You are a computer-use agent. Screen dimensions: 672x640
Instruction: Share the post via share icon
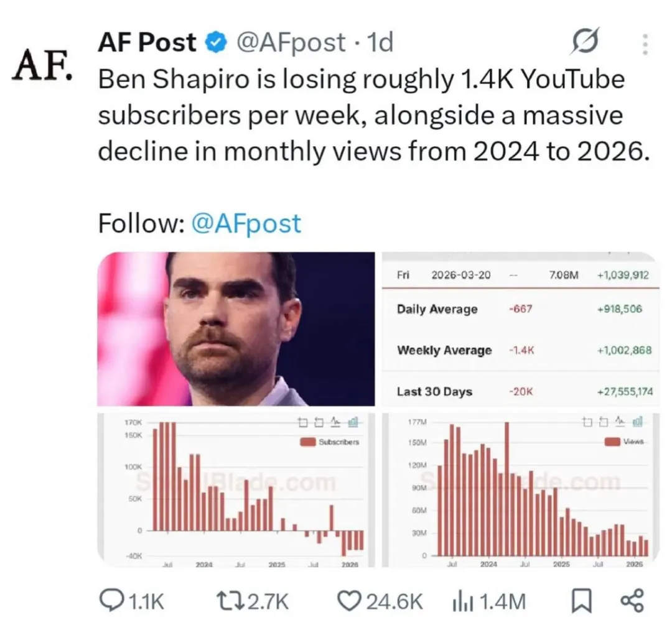pyautogui.click(x=633, y=600)
